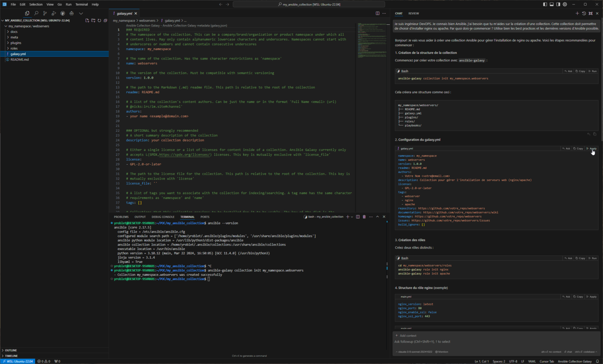Refresh the Explorer file tree
The width and height of the screenshot is (603, 364).
pyautogui.click(x=99, y=20)
